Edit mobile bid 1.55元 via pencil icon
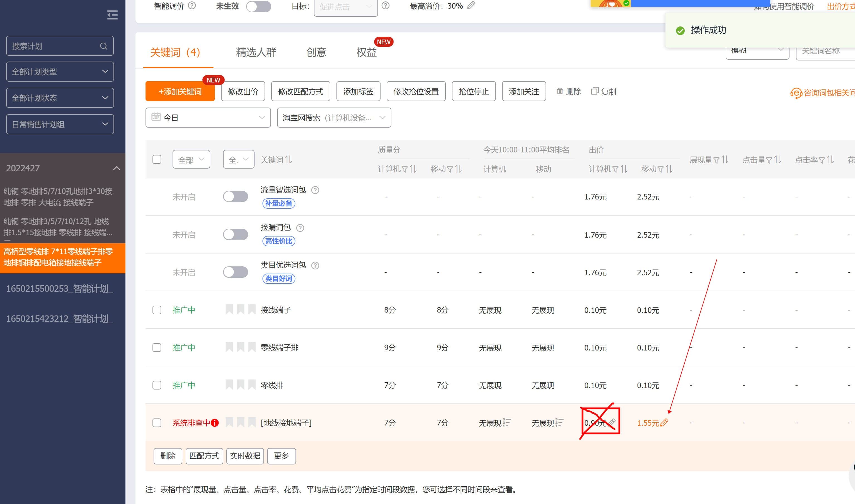 coord(664,422)
